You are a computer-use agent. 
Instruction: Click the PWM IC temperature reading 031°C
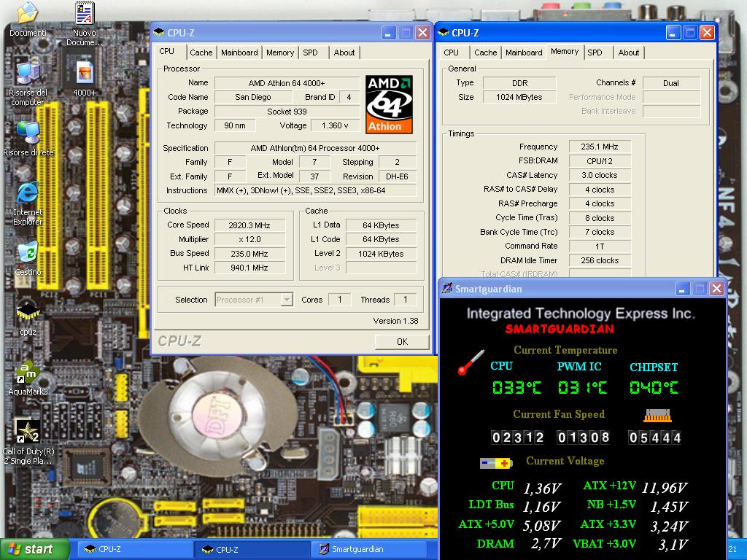point(582,387)
